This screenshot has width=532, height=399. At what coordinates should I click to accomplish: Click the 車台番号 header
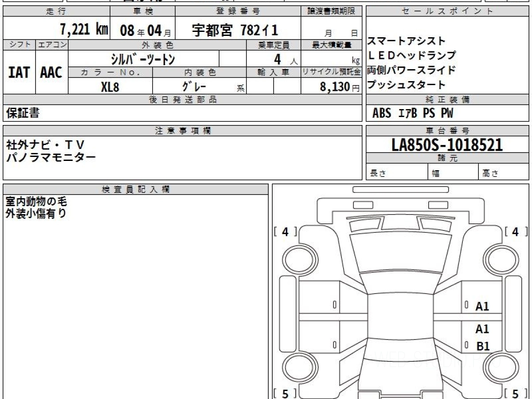pos(447,131)
